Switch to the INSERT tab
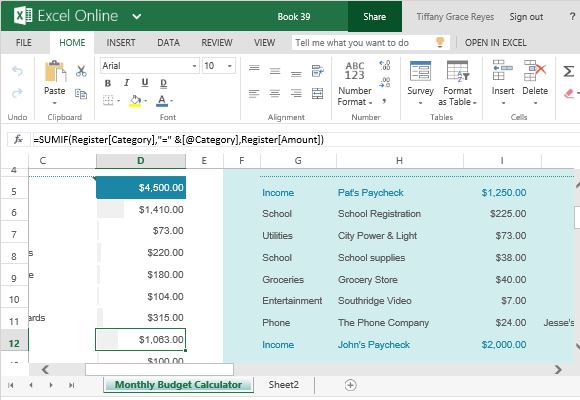This screenshot has height=400, width=580. 121,43
